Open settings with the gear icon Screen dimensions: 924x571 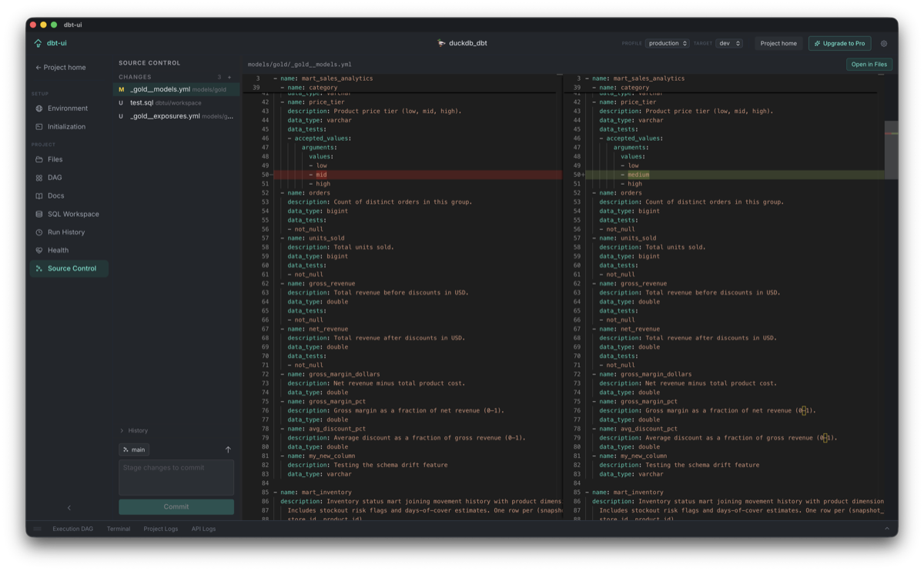pyautogui.click(x=884, y=44)
